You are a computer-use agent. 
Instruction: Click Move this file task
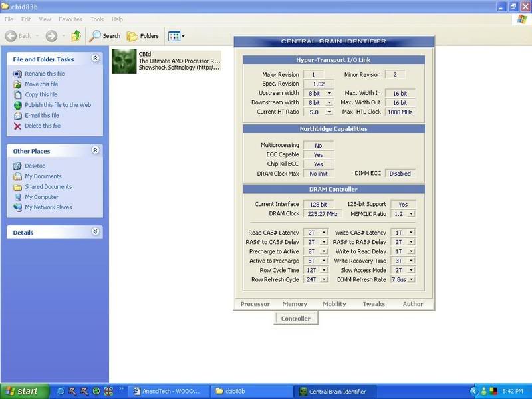click(41, 84)
